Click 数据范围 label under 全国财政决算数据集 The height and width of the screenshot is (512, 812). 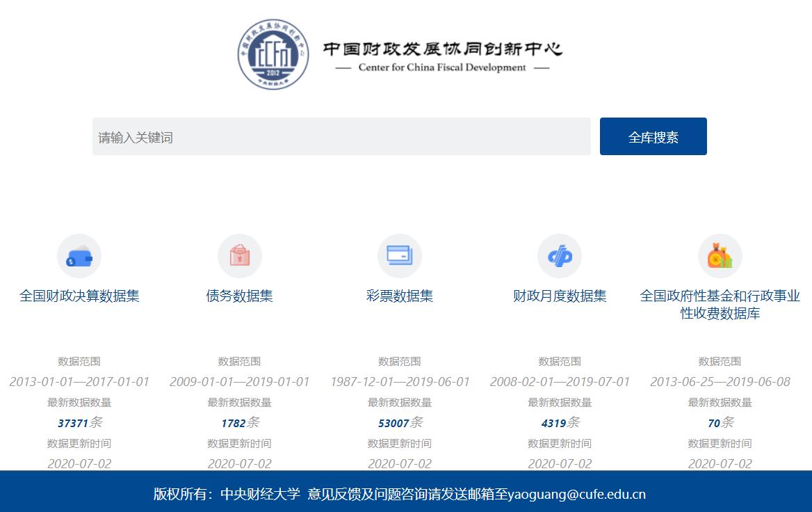click(79, 361)
